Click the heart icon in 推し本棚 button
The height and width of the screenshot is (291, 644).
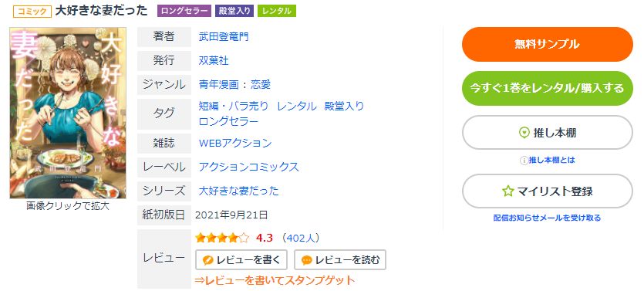(x=524, y=133)
